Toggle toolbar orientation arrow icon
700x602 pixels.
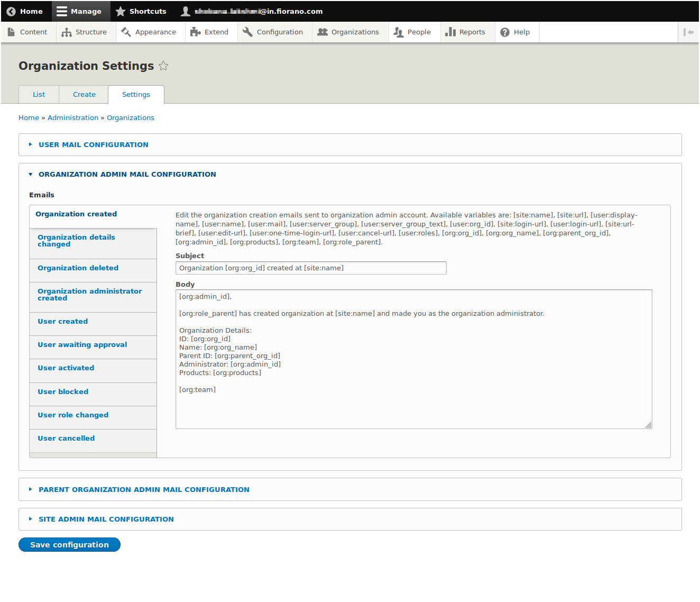[688, 32]
